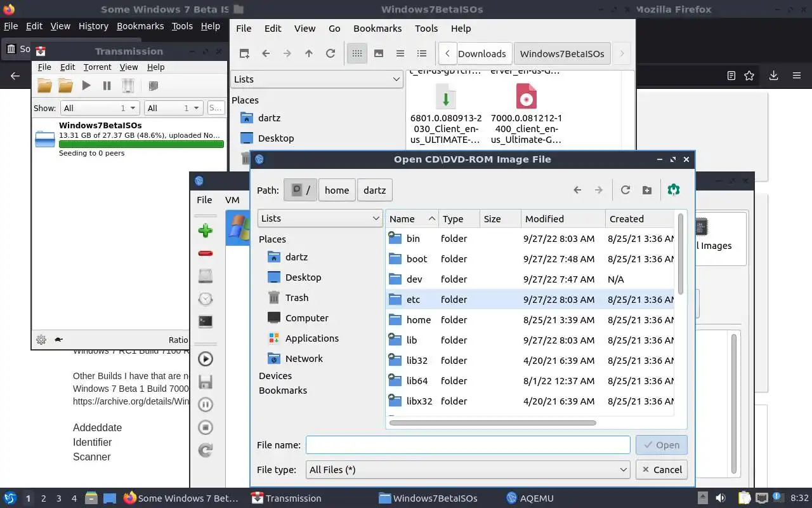Screen dimensions: 812x508
Task: Pause the VM with AQEMU pause button
Action: click(205, 404)
